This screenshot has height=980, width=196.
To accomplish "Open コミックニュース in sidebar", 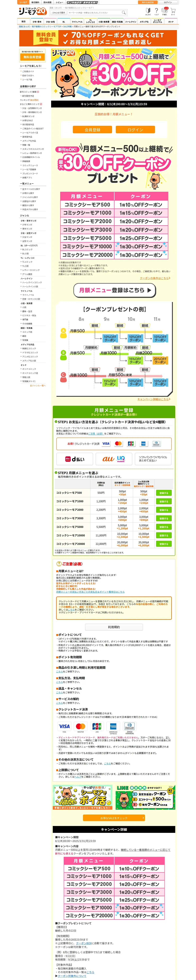I will (30, 165).
